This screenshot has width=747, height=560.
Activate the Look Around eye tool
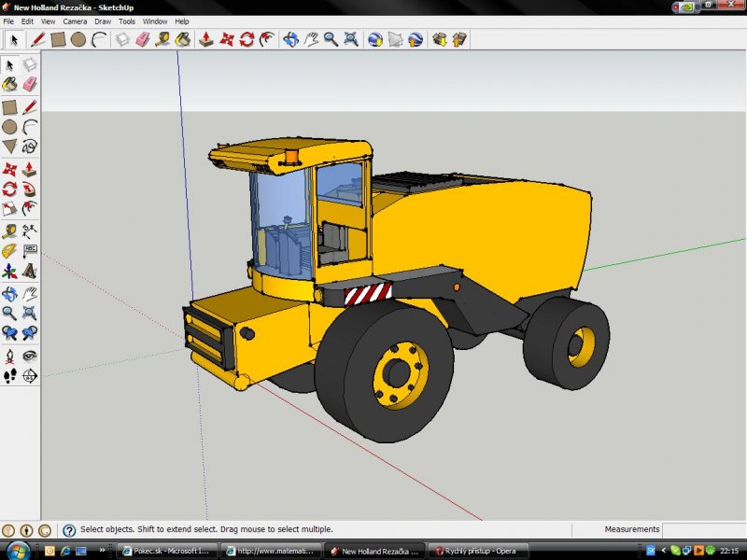pyautogui.click(x=30, y=356)
